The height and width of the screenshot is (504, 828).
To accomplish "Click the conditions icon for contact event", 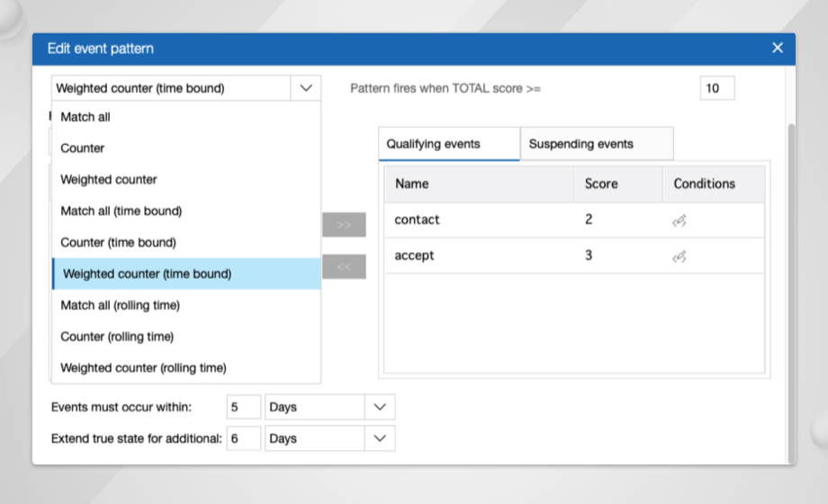I will [679, 220].
